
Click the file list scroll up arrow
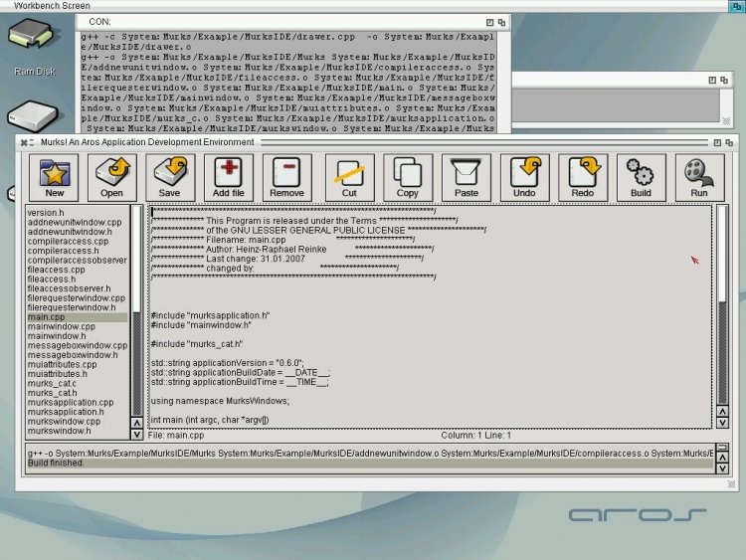pos(136,423)
